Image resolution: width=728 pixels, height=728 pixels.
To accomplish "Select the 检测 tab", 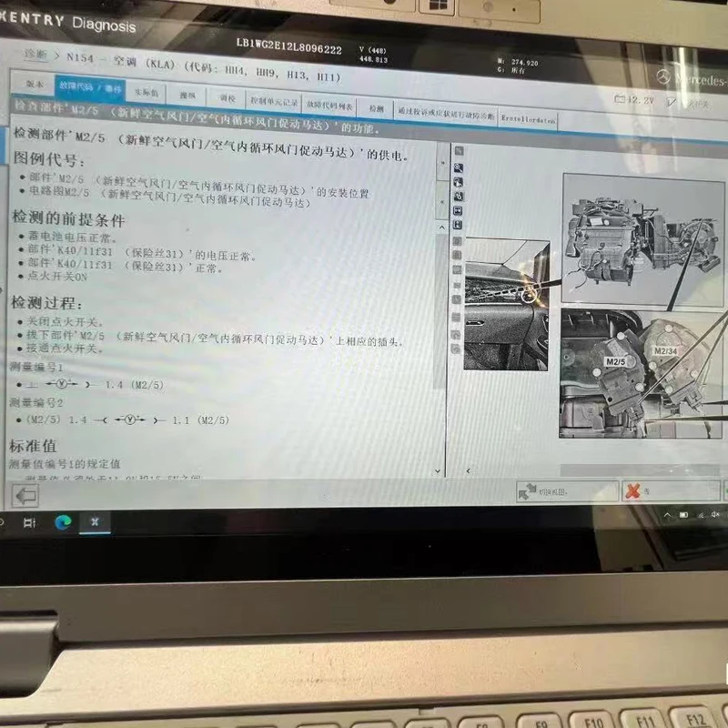I will point(376,109).
